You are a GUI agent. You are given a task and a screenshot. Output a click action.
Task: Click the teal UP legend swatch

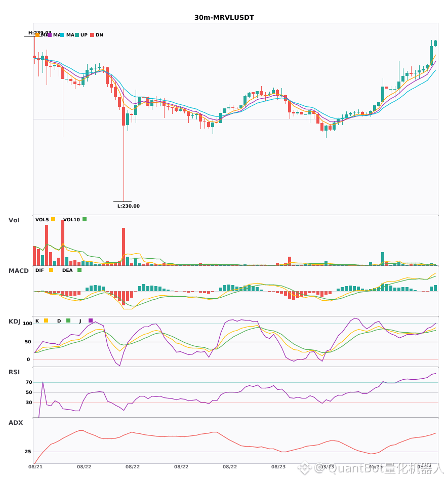(x=77, y=35)
